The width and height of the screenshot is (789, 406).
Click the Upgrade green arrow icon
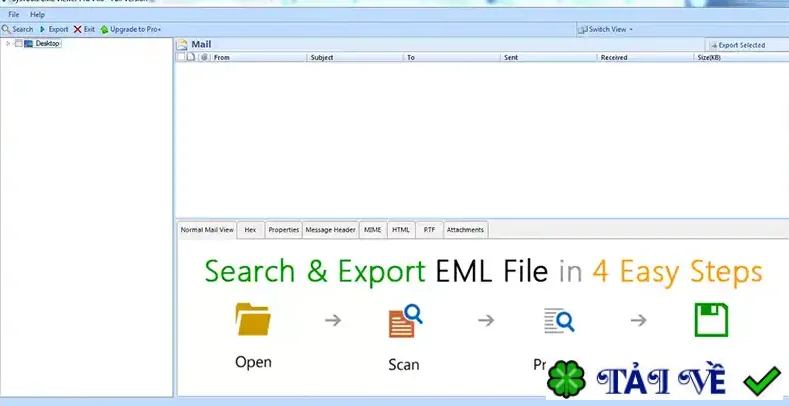point(104,30)
